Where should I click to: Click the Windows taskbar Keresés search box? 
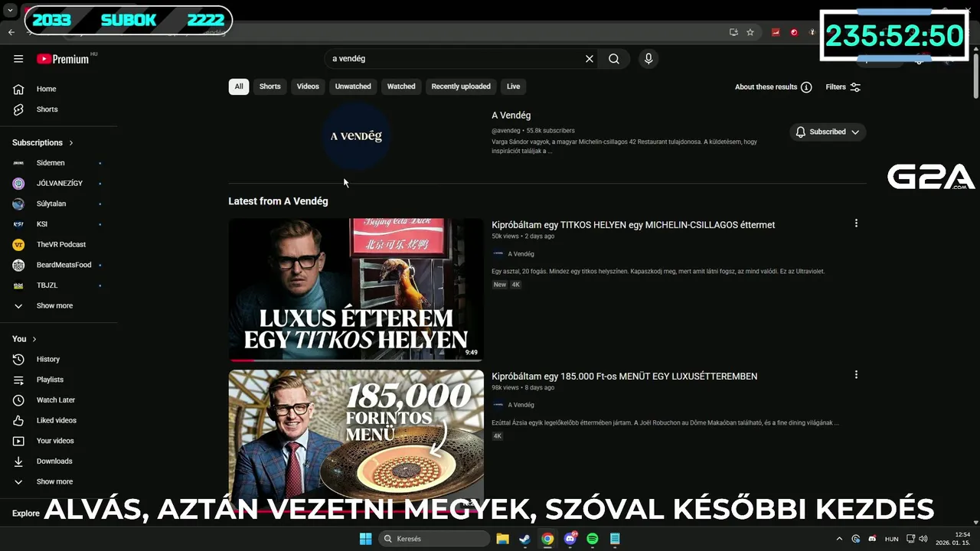435,539
